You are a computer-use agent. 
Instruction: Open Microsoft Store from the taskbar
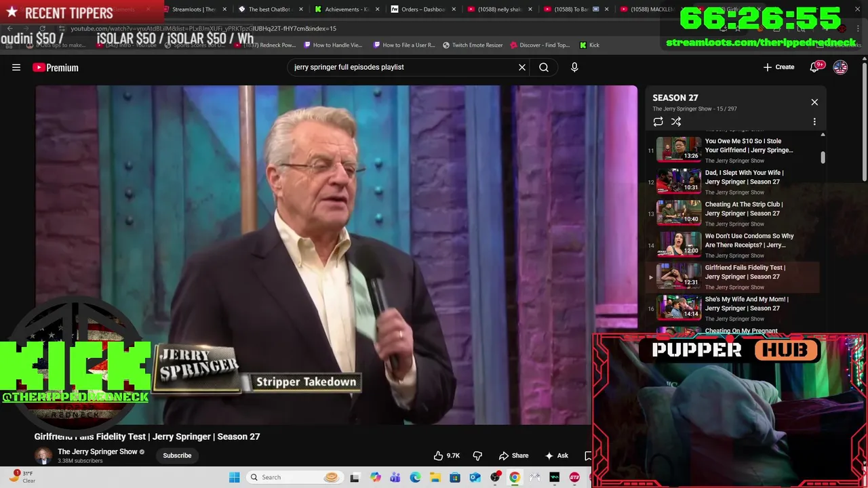[x=455, y=477]
